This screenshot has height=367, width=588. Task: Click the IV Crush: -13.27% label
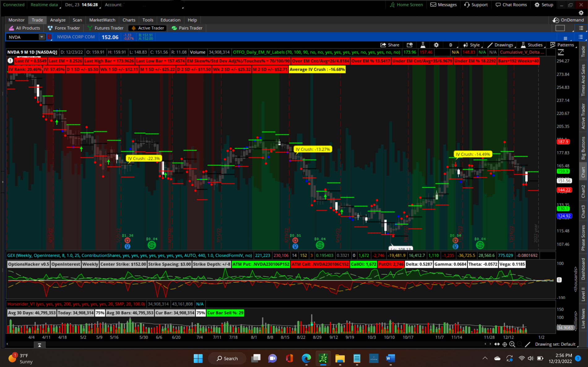(x=313, y=149)
